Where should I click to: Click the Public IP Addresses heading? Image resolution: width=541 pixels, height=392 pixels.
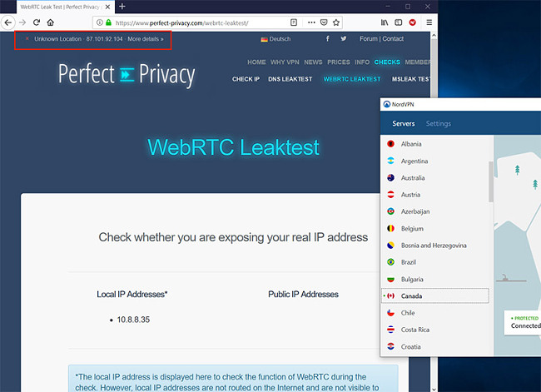point(303,295)
